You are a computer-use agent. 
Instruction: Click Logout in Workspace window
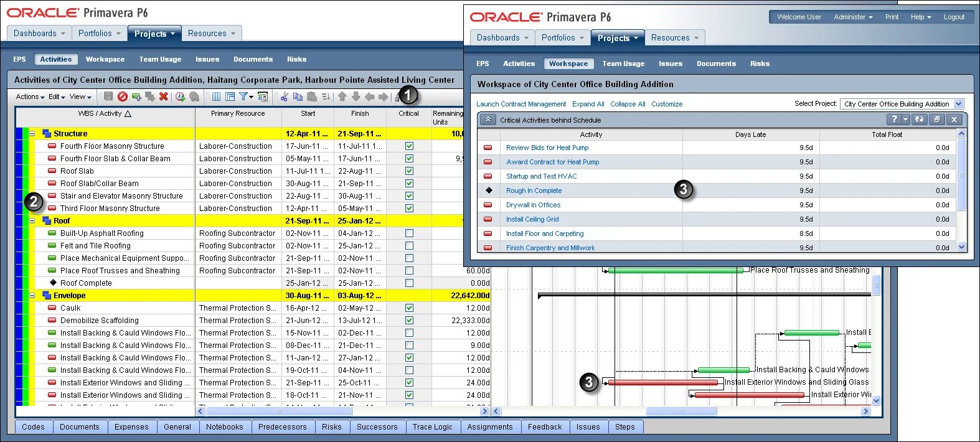tap(954, 17)
